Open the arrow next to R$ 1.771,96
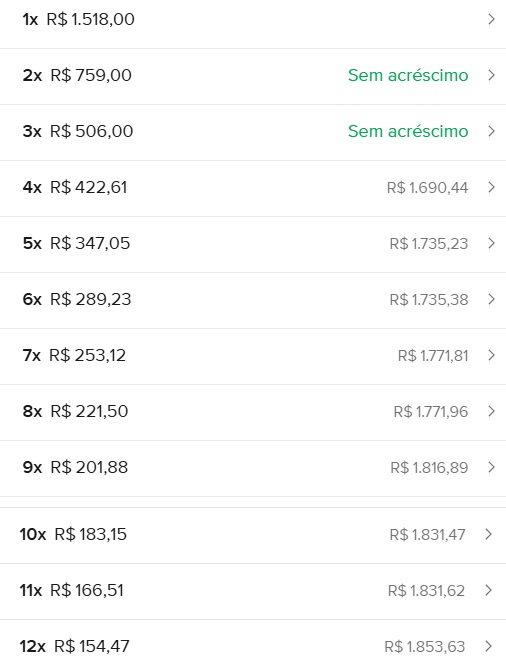This screenshot has width=506, height=663. coord(491,411)
